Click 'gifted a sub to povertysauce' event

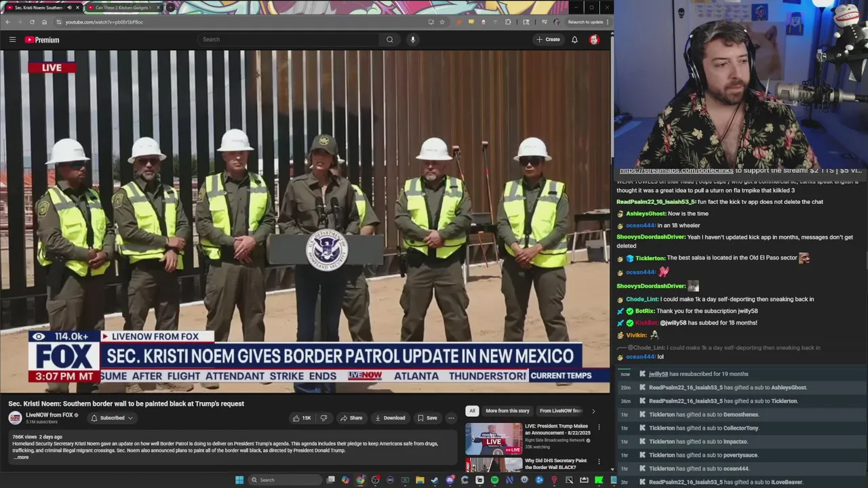(703, 455)
